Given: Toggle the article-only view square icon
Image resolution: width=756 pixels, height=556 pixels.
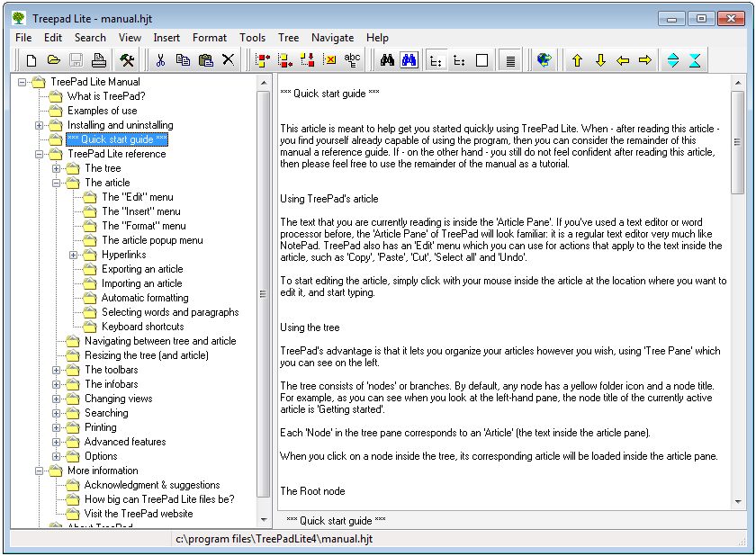Looking at the screenshot, I should click(481, 60).
